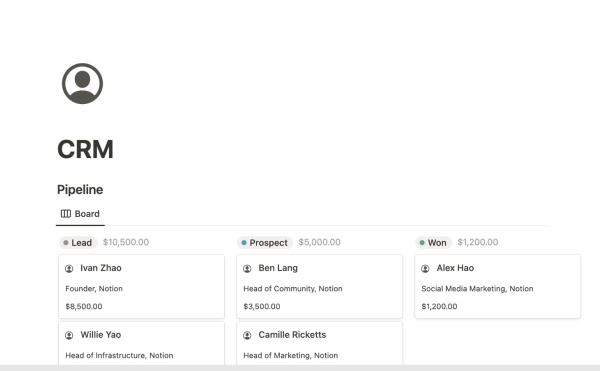Screen dimensions: 600x371
Task: Click the CRM page title
Action: coord(85,149)
